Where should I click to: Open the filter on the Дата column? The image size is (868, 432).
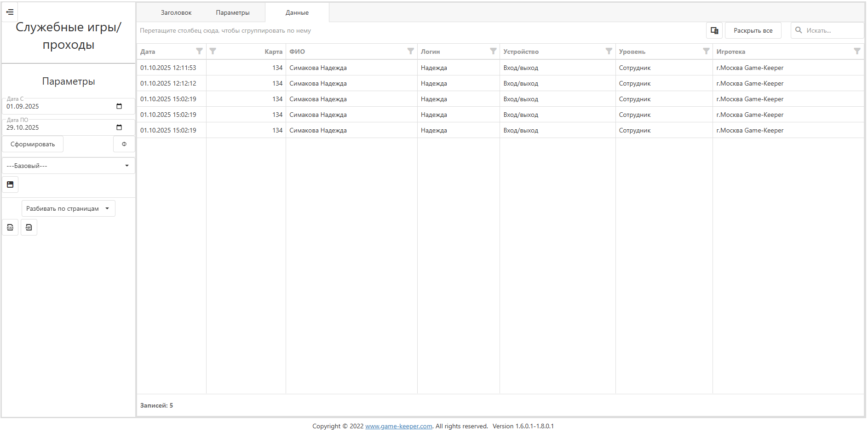[199, 51]
